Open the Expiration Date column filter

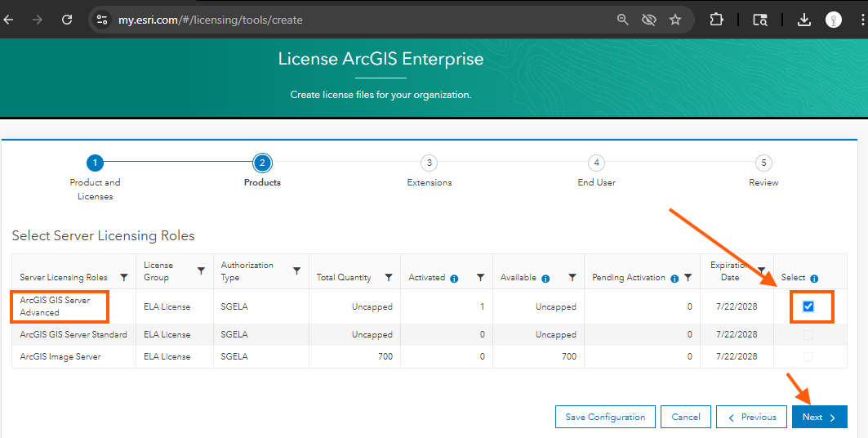(761, 270)
